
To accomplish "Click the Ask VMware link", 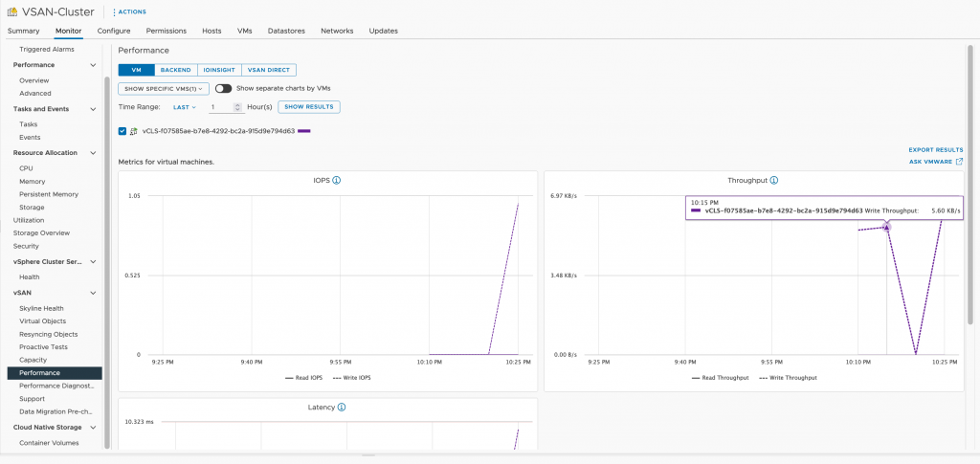I will click(930, 162).
